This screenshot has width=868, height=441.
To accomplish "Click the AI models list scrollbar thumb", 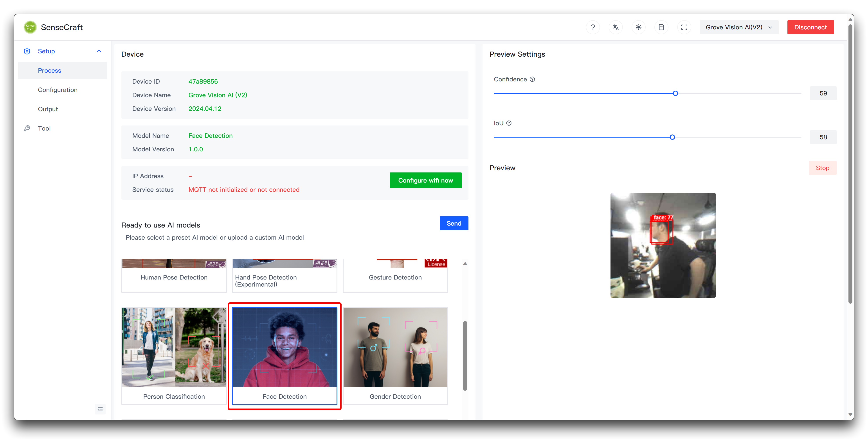I will coord(465,356).
